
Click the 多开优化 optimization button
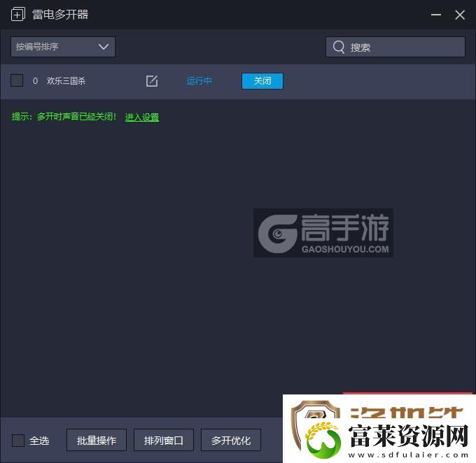231,440
